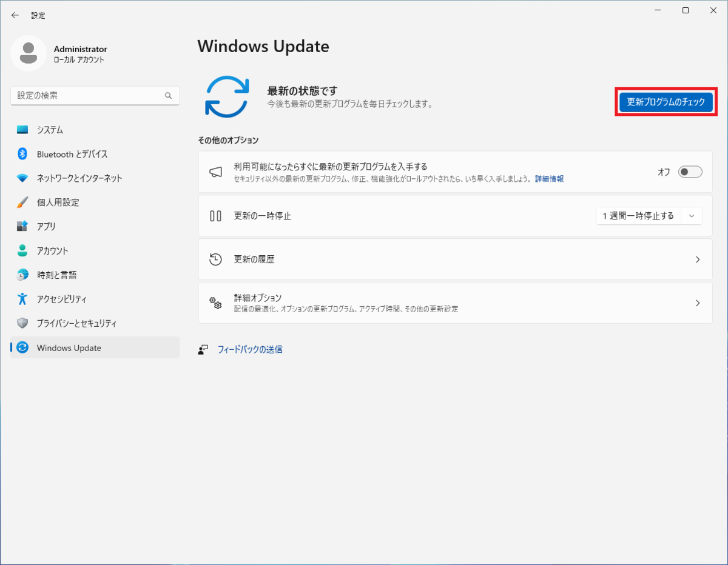Image resolution: width=728 pixels, height=565 pixels.
Task: Click the 個人用設定 paintbrush icon
Action: point(22,202)
